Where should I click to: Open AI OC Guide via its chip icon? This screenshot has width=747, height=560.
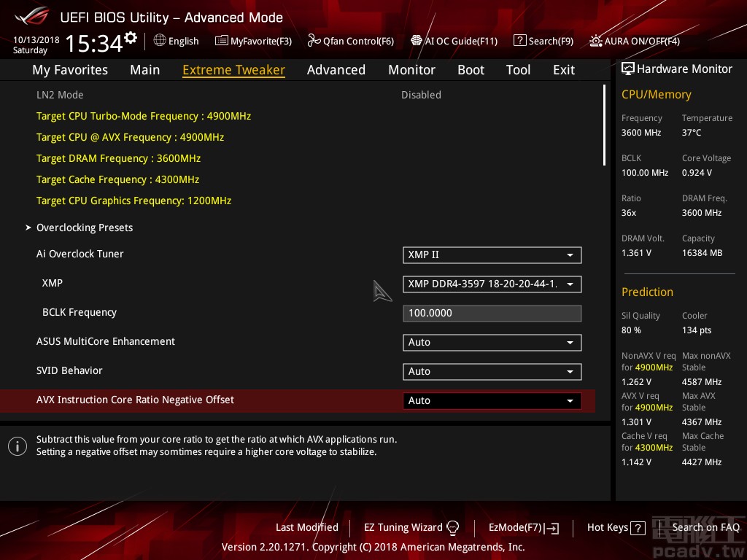pyautogui.click(x=416, y=41)
